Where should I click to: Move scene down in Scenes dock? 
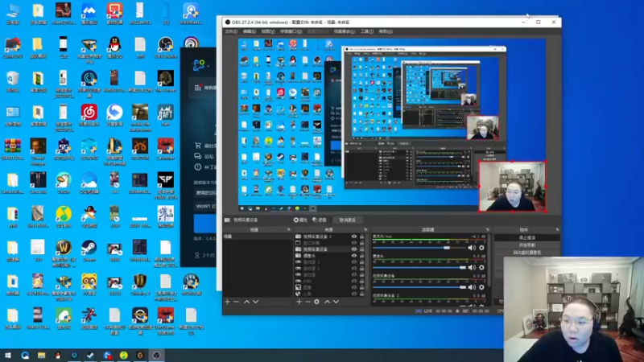pos(255,302)
